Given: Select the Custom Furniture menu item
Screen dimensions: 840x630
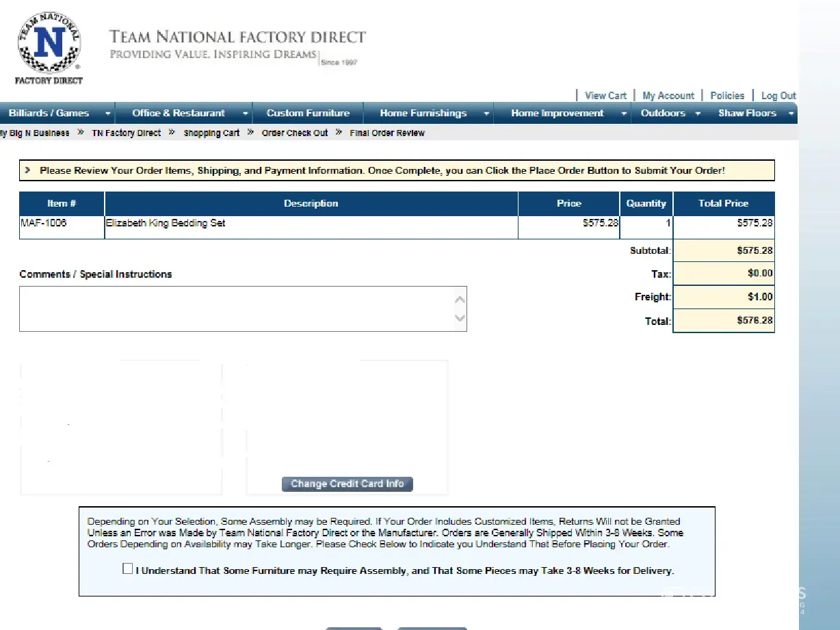Looking at the screenshot, I should click(x=308, y=114).
